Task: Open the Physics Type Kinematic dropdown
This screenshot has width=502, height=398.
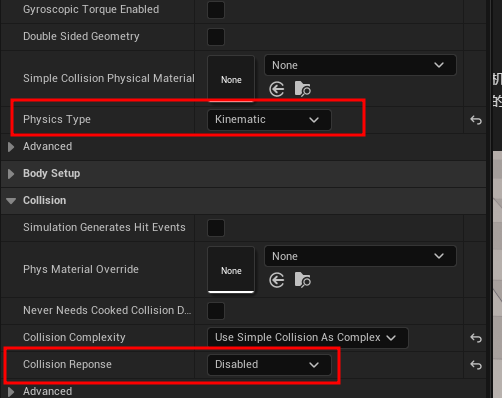Action: [x=269, y=120]
